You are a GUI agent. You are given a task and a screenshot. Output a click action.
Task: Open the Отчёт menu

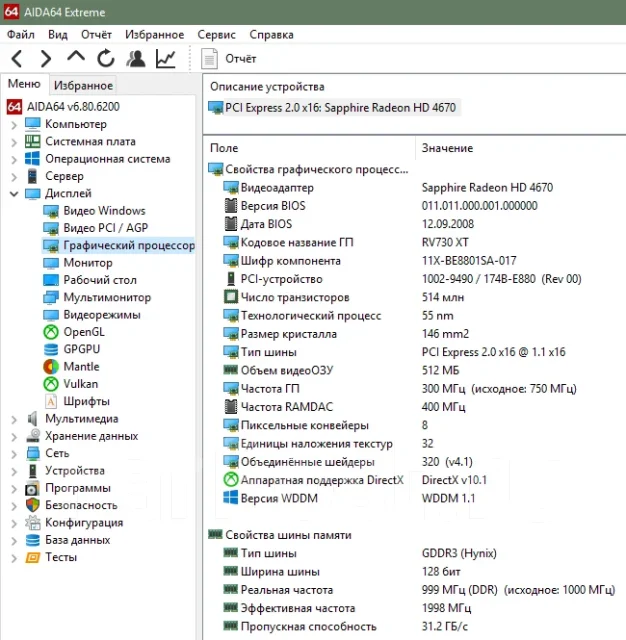pyautogui.click(x=96, y=35)
